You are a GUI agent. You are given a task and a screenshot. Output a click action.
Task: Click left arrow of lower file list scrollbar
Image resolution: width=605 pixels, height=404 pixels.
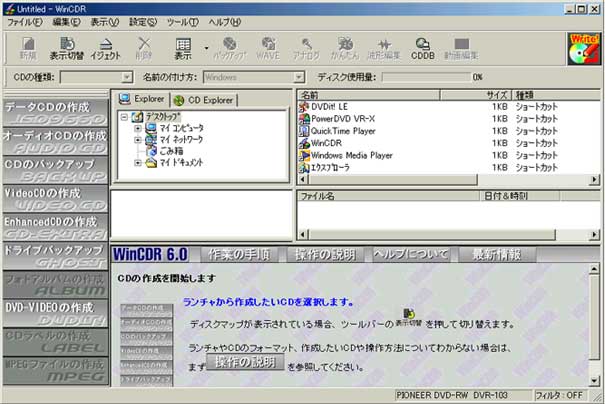pos(303,234)
